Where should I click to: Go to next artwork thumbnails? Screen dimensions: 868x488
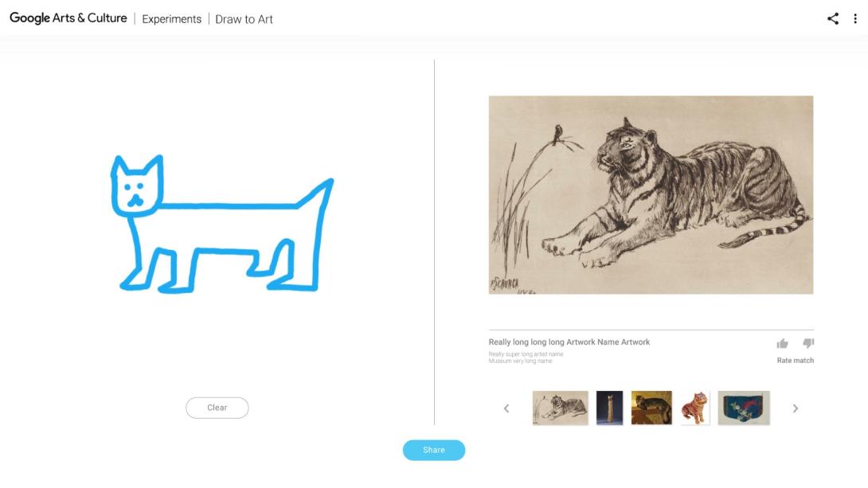(x=796, y=408)
